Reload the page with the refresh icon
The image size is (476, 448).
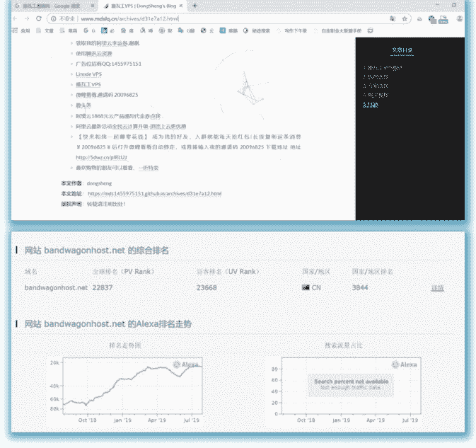tap(40, 18)
